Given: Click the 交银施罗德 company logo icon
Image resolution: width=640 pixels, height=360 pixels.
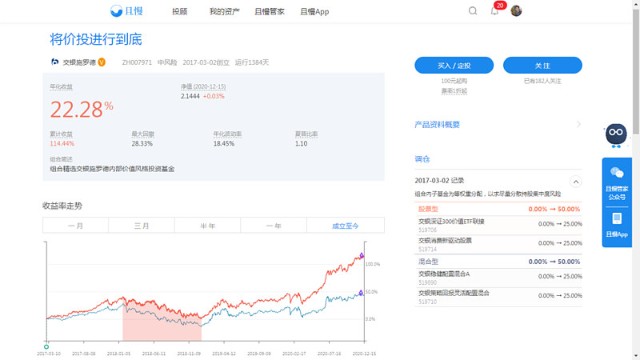Looking at the screenshot, I should point(55,62).
